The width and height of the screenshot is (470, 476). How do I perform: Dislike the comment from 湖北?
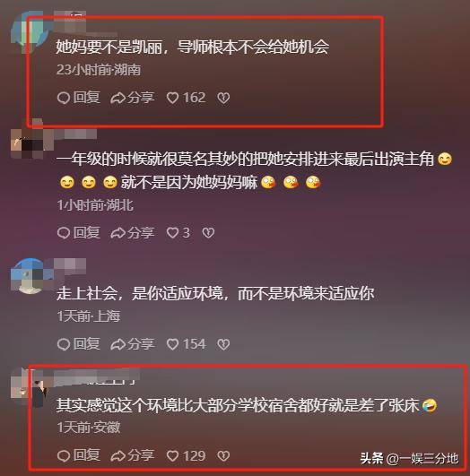(x=208, y=233)
